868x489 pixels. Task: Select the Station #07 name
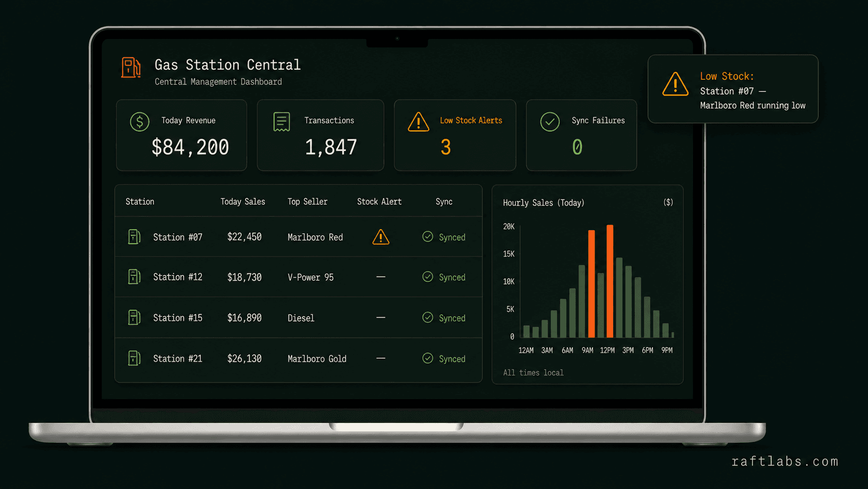pos(178,237)
